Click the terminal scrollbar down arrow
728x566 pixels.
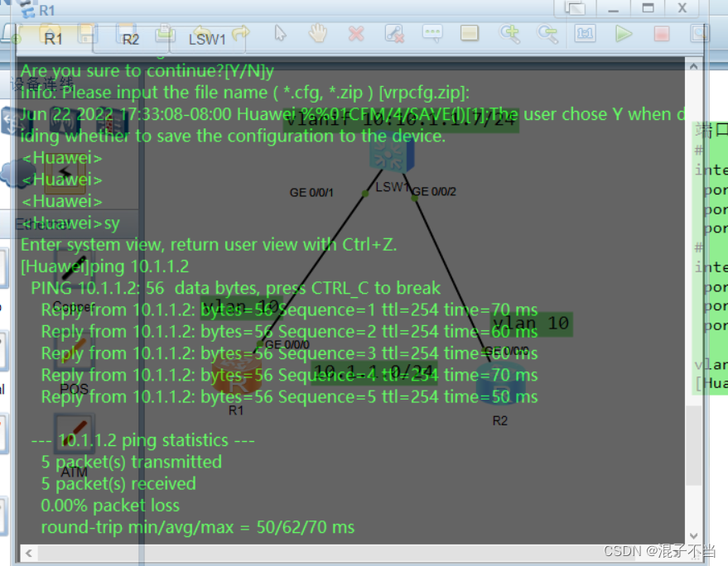694,536
